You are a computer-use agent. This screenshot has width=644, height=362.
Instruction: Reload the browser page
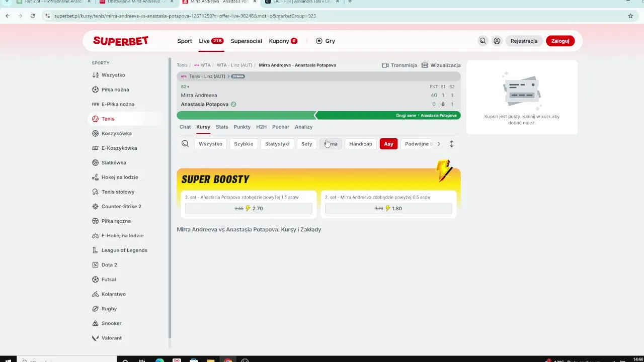click(33, 16)
